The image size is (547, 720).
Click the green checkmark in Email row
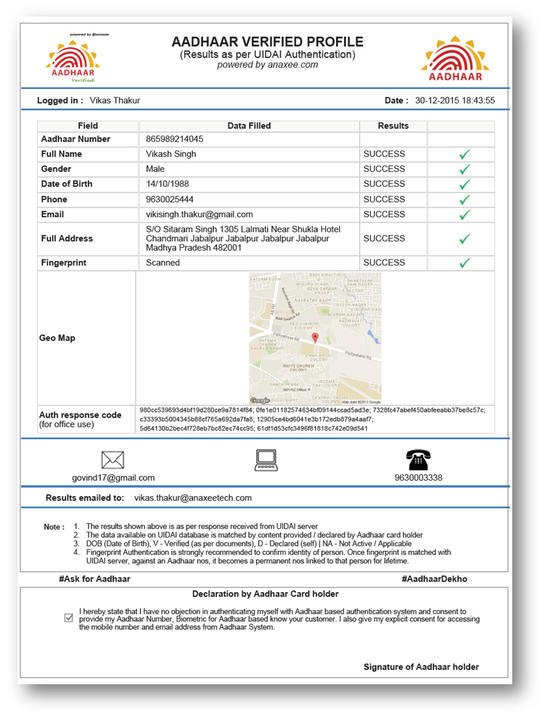(464, 215)
